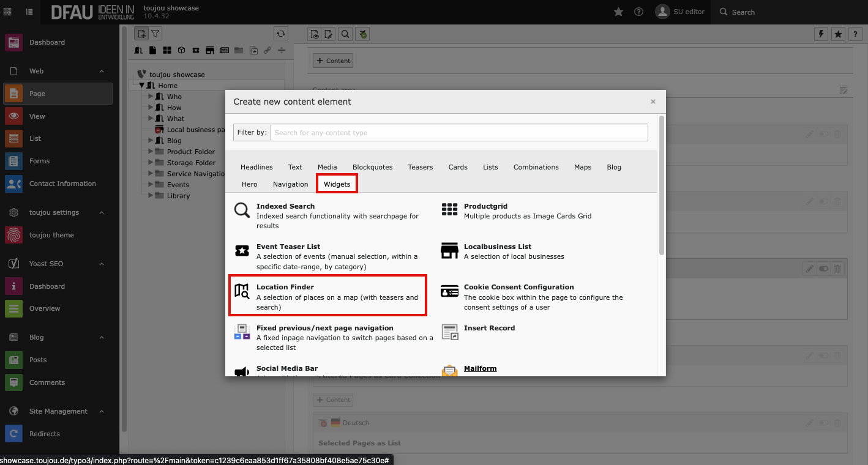Open the Mailform link
The image size is (868, 465).
(x=481, y=368)
